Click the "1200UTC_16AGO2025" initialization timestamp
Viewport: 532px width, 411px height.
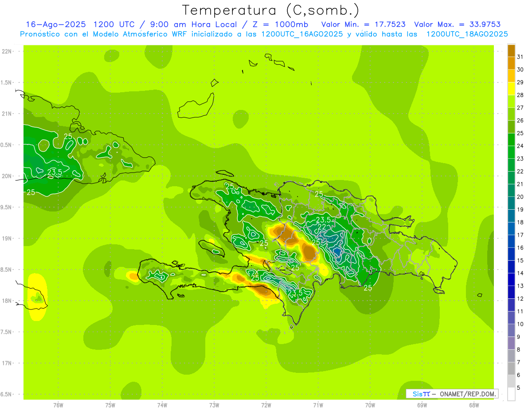click(302, 34)
